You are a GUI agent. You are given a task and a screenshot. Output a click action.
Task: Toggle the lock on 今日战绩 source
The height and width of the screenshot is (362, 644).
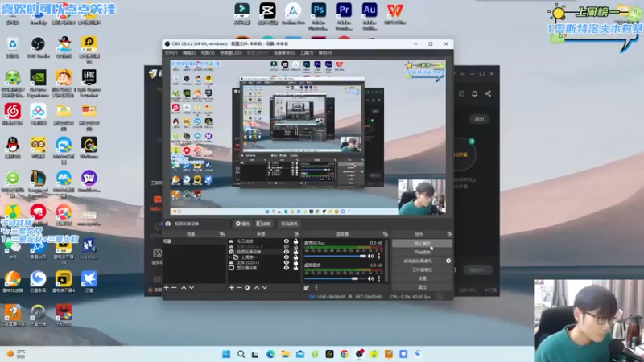(295, 241)
